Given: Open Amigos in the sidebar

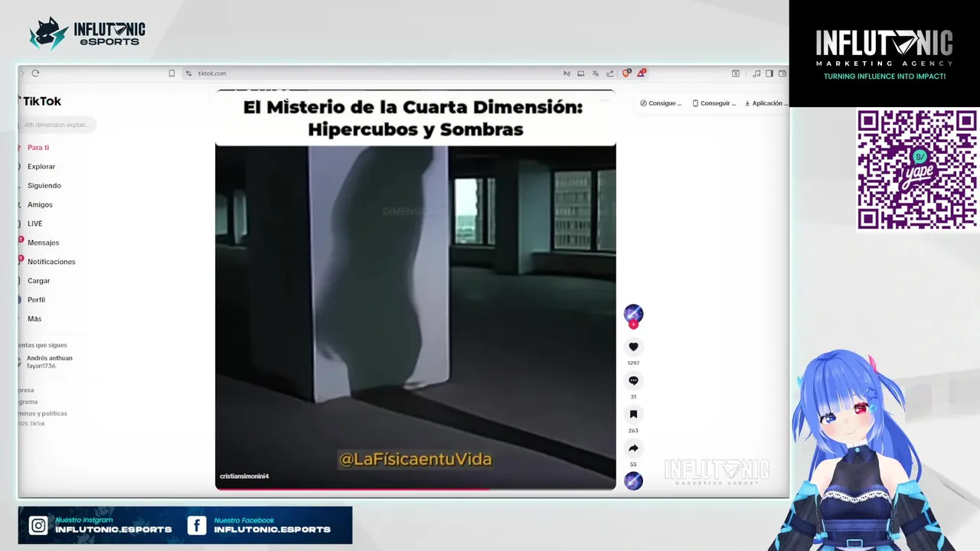Looking at the screenshot, I should (x=40, y=204).
